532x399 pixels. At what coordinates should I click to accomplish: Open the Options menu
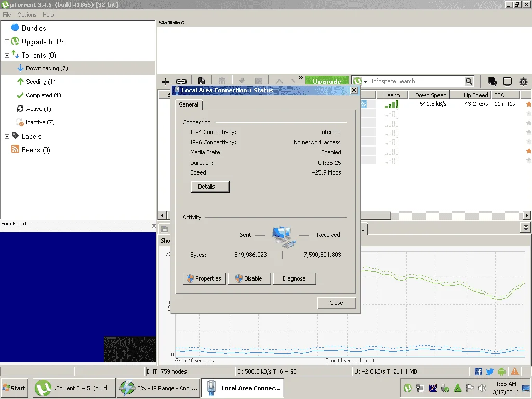click(27, 15)
